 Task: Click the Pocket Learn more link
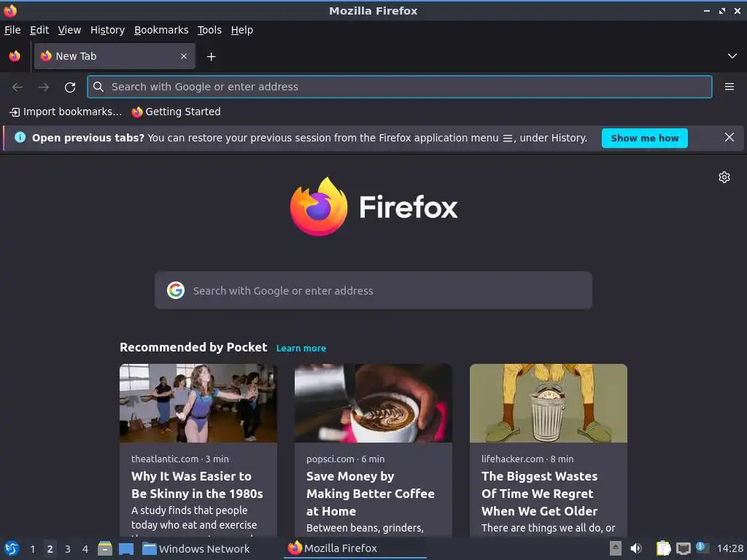click(x=301, y=348)
